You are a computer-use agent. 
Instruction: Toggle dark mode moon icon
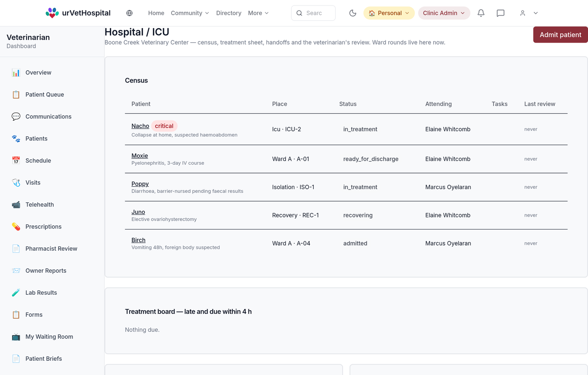353,13
